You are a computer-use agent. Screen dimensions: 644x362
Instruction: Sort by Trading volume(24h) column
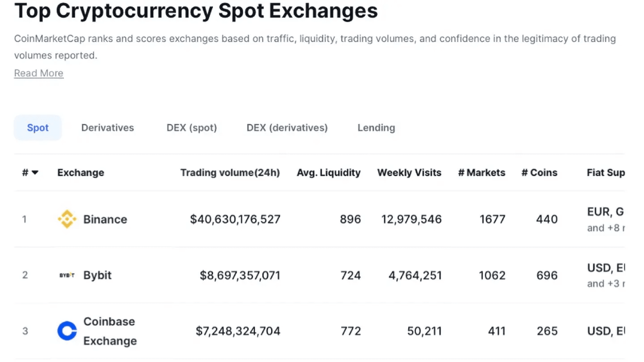[x=230, y=173]
